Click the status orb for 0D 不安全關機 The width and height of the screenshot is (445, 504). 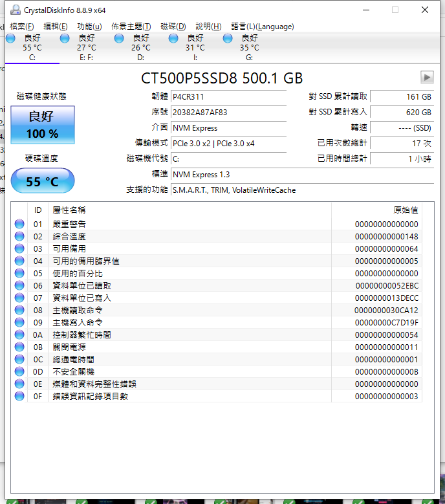tap(19, 371)
